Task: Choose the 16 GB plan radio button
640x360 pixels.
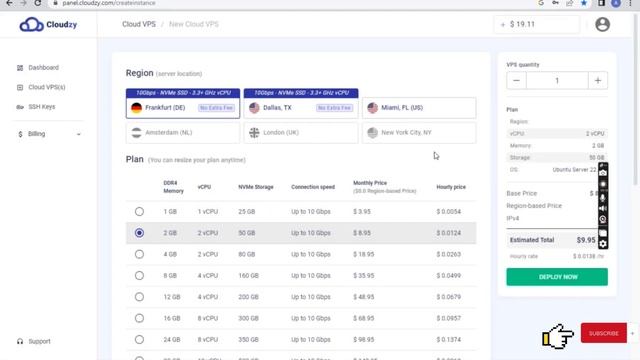Action: tap(139, 318)
